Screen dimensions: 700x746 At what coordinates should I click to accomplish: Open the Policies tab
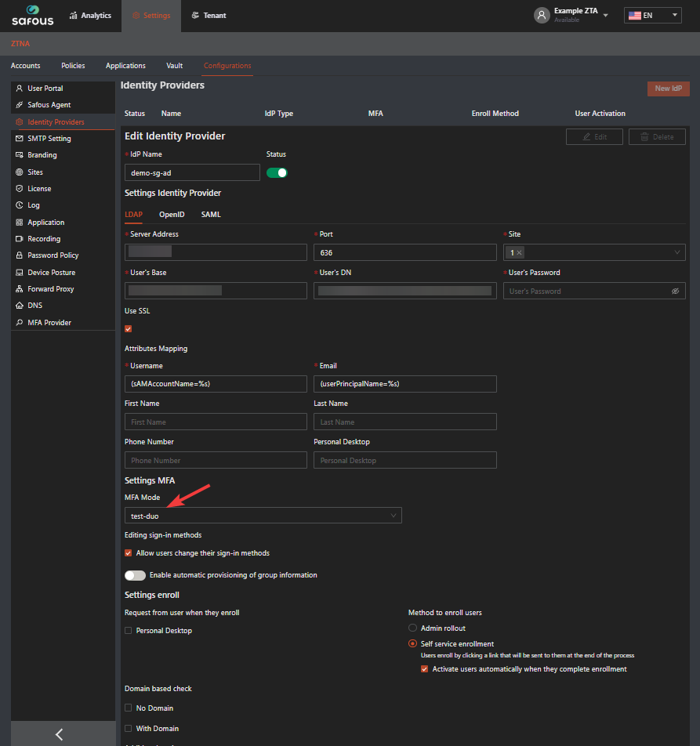(x=73, y=66)
